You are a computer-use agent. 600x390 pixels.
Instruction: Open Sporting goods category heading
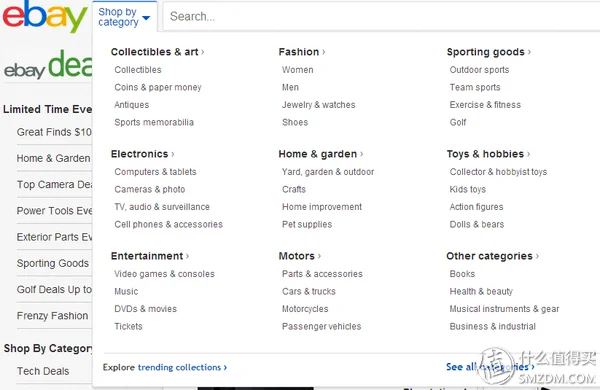pos(489,52)
